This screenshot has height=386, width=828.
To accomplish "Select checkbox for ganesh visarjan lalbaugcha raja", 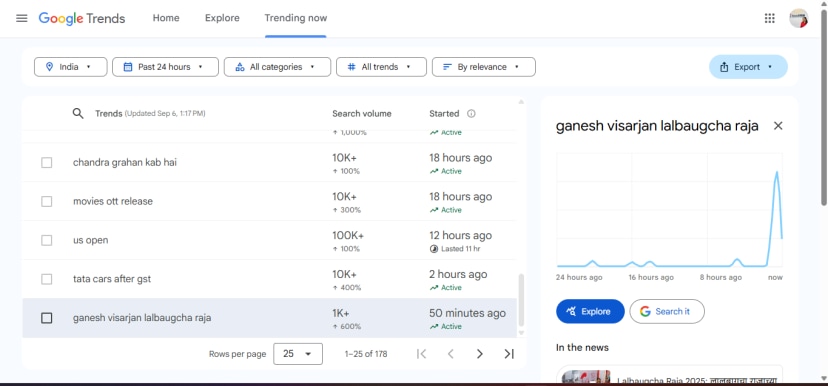I will [46, 318].
